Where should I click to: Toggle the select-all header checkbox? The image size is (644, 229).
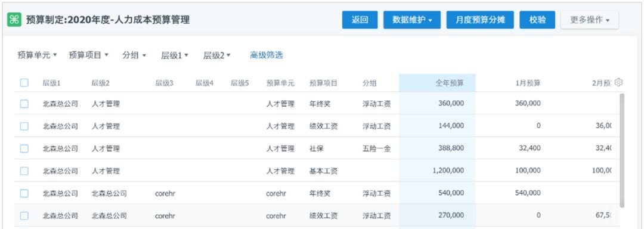tap(24, 83)
